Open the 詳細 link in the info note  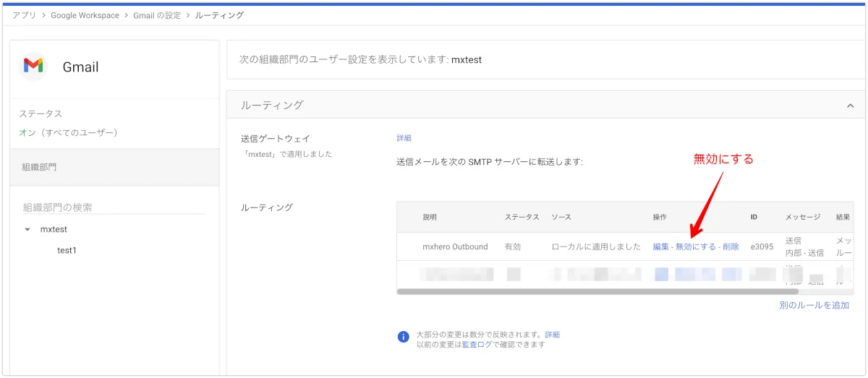click(552, 335)
